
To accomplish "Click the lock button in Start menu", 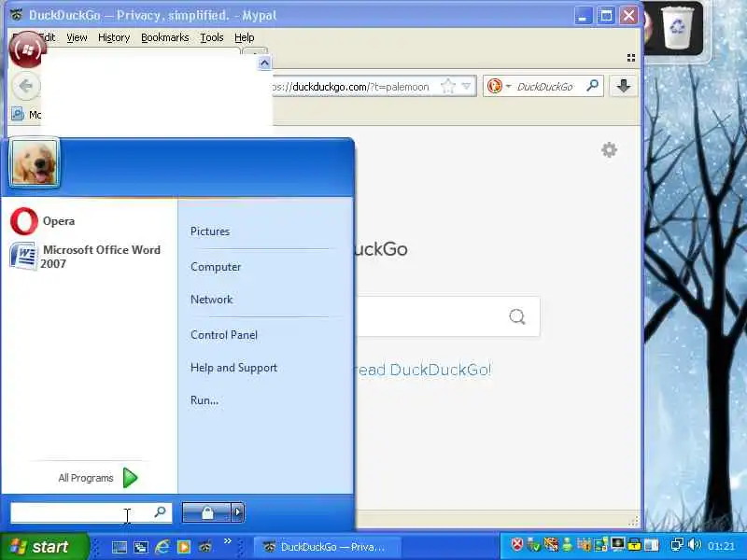I will click(x=206, y=512).
